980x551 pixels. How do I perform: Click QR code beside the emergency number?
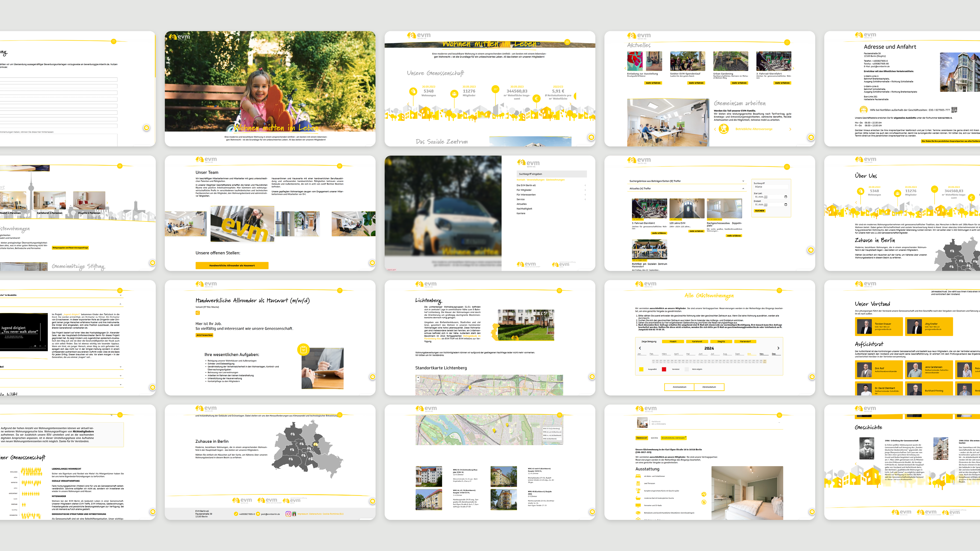[954, 110]
